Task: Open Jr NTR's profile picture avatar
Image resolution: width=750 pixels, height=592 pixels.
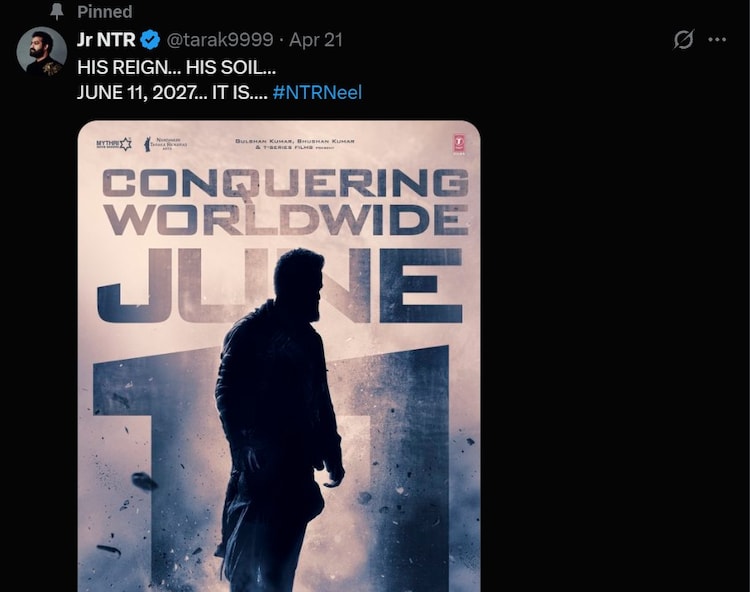Action: (42, 52)
